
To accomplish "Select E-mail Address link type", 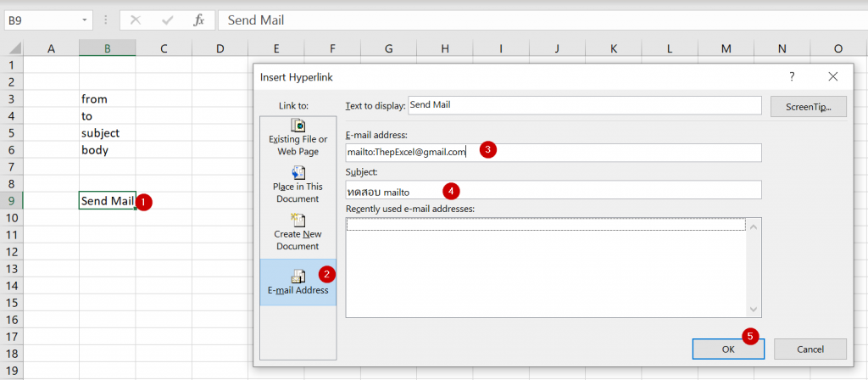I will 298,282.
